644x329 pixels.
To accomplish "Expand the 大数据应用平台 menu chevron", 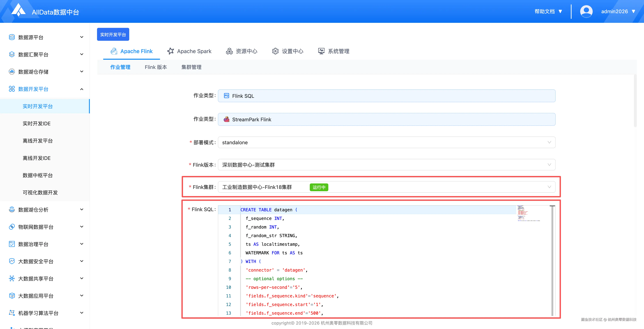I will [x=82, y=296].
